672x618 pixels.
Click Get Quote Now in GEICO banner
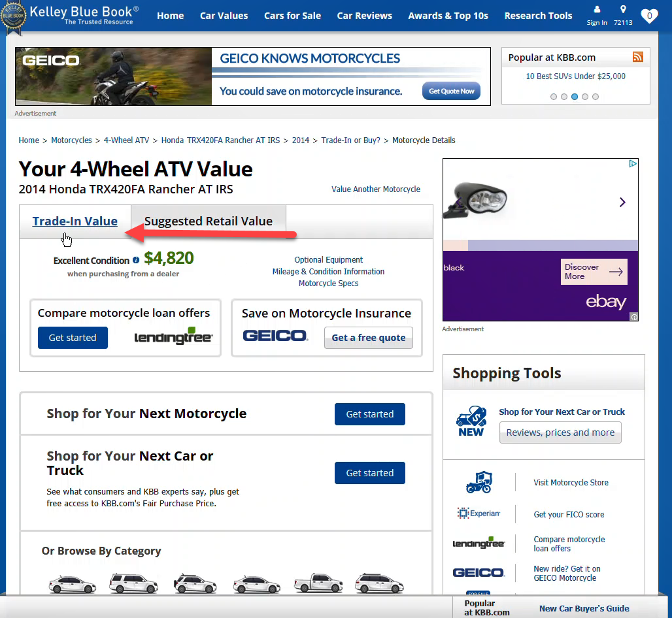451,91
